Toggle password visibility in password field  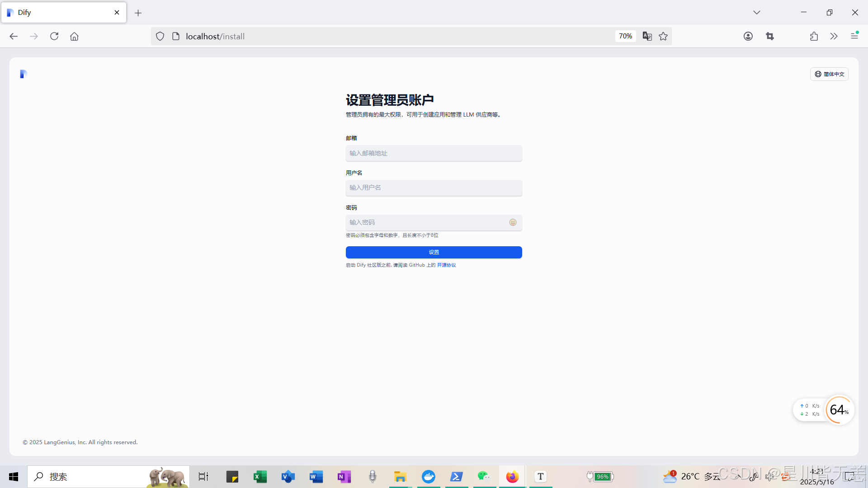513,222
